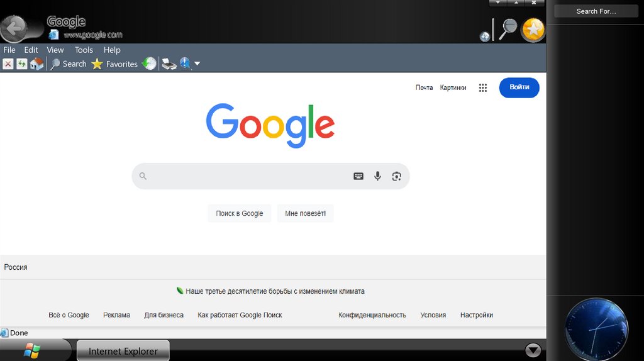Click the Мне повезёт! button
644x361 pixels.
coord(305,214)
